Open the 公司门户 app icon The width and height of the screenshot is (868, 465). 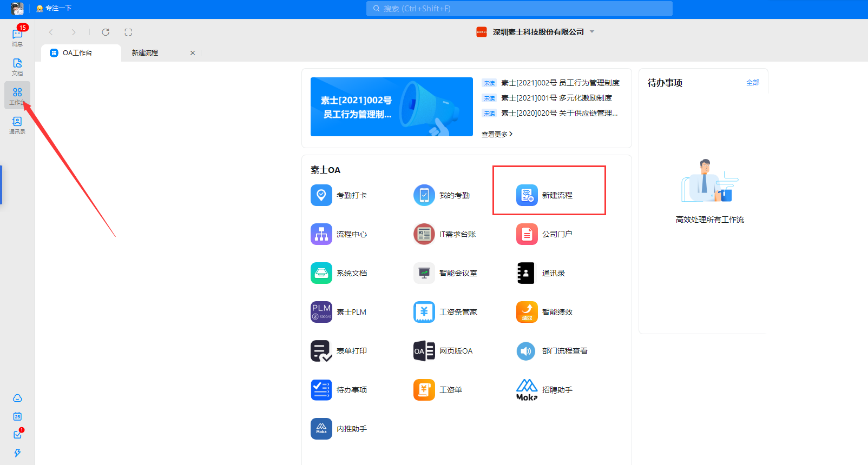point(527,234)
